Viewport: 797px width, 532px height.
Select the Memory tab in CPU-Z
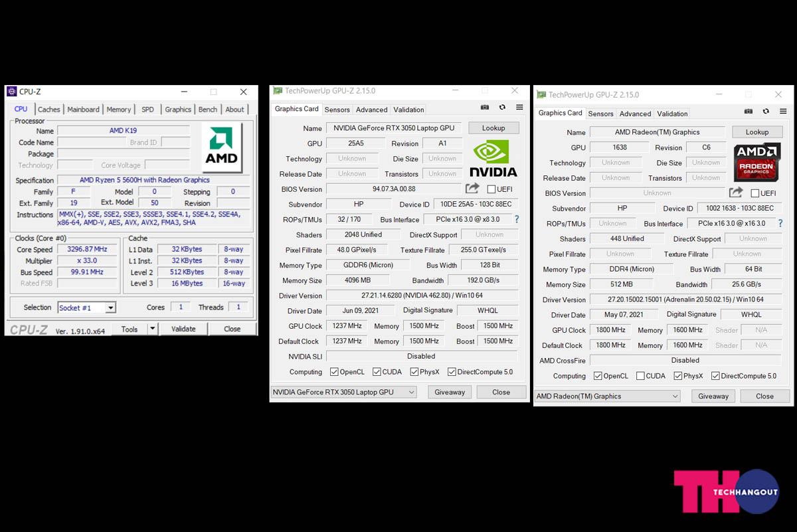pyautogui.click(x=119, y=110)
